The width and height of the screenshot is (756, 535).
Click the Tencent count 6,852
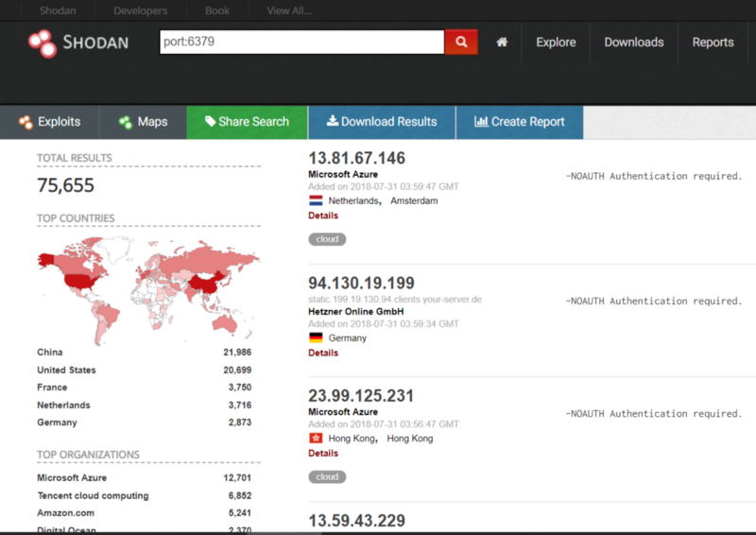click(240, 496)
